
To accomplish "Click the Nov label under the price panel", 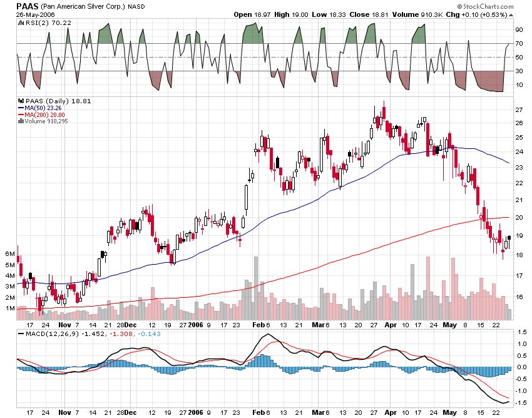I will click(64, 325).
